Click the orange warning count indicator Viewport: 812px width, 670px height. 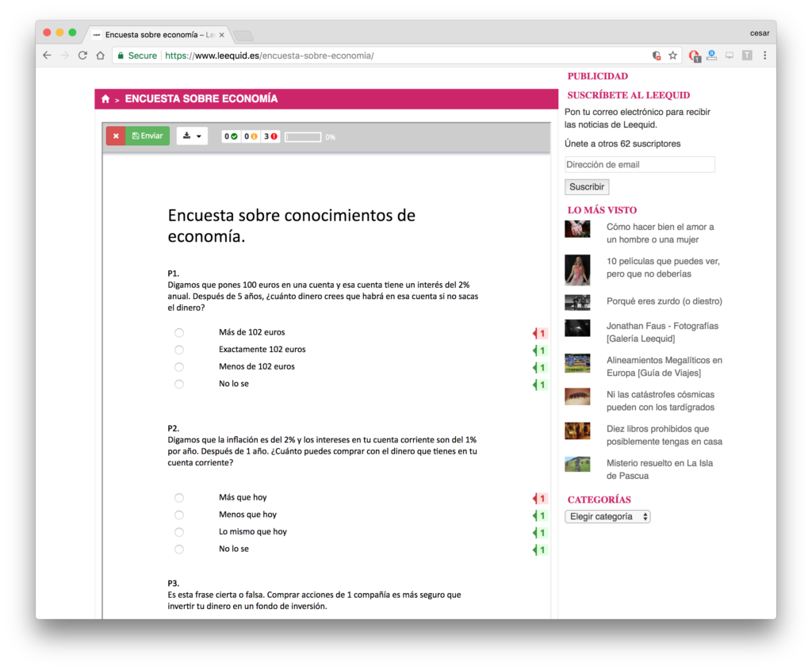[x=251, y=136]
